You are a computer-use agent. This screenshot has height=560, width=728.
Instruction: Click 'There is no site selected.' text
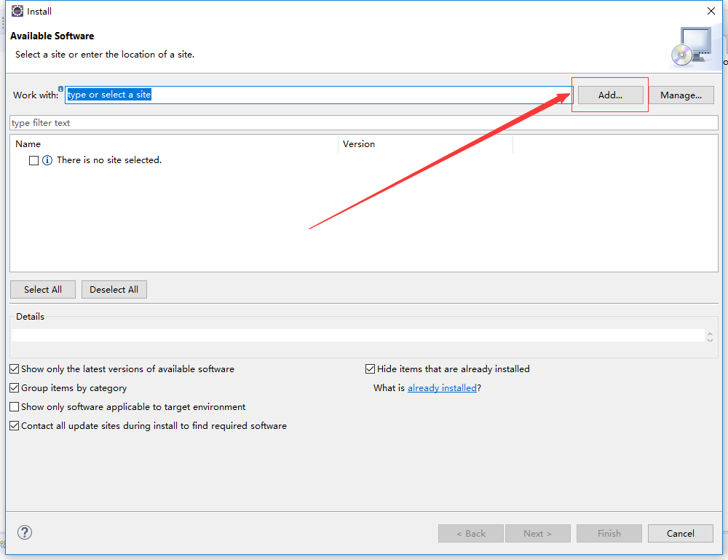pos(109,159)
